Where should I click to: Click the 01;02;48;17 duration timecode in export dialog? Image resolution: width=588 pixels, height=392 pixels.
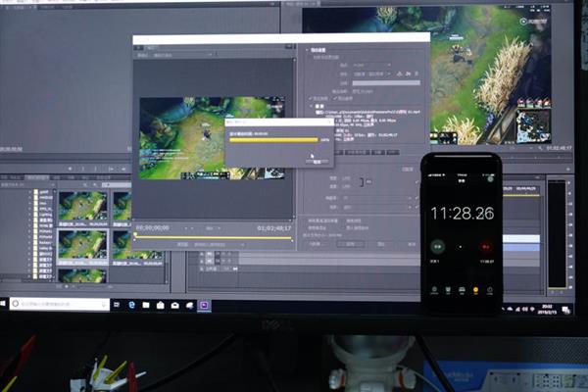click(274, 228)
